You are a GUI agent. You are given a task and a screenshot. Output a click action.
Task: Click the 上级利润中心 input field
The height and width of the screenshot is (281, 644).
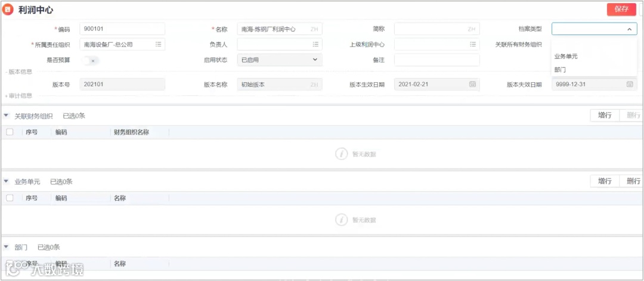(437, 44)
